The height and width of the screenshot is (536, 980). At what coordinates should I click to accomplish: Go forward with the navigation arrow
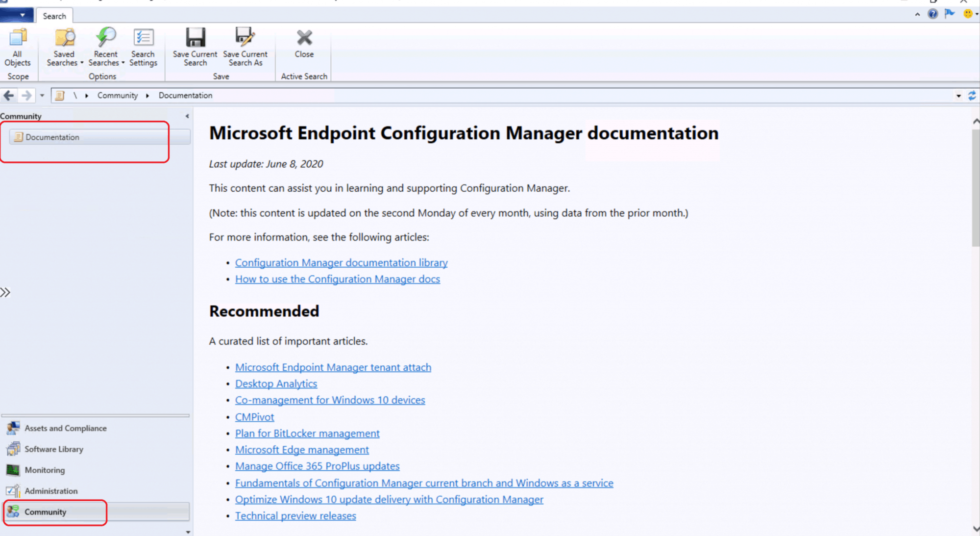click(x=26, y=95)
